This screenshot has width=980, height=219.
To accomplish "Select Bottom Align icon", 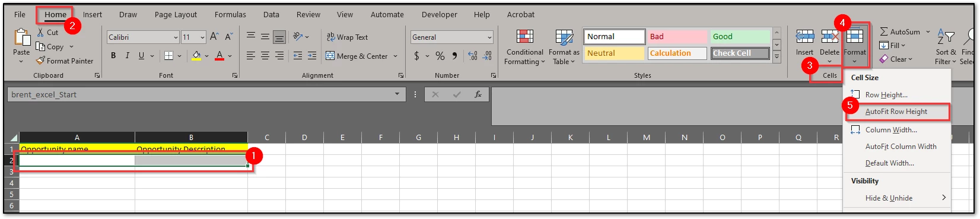I will (x=279, y=37).
